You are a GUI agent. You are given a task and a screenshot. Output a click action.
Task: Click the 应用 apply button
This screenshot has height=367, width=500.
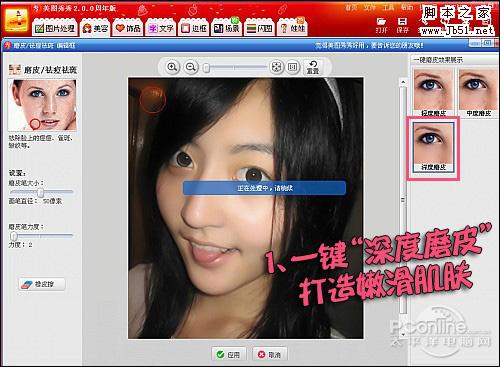pos(229,354)
